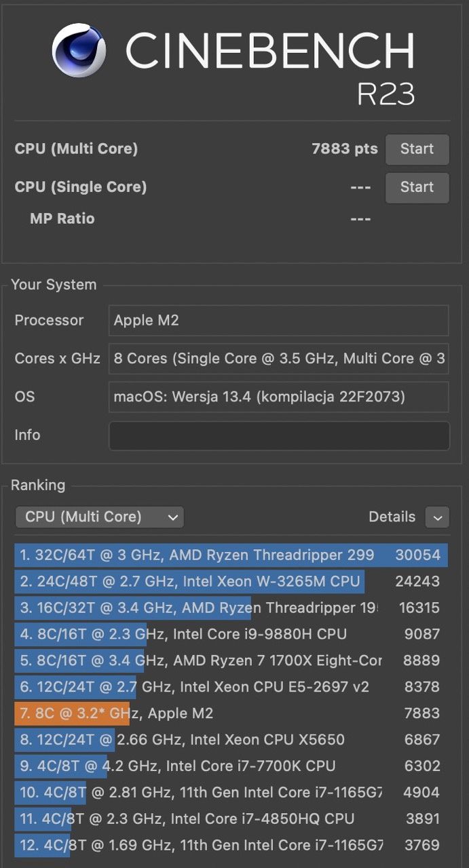The height and width of the screenshot is (868, 469).
Task: Click the empty Info input field
Action: click(279, 435)
